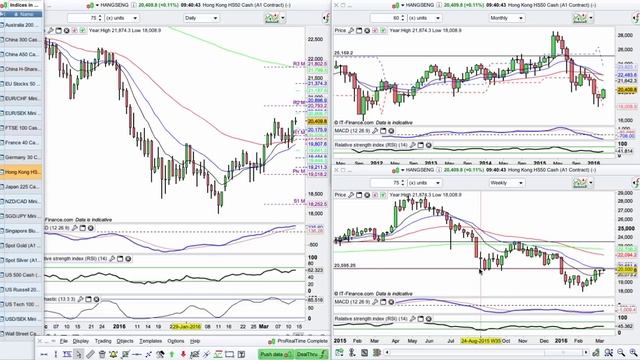Select FTSE 100 Cash in the watchlist

tap(21, 128)
